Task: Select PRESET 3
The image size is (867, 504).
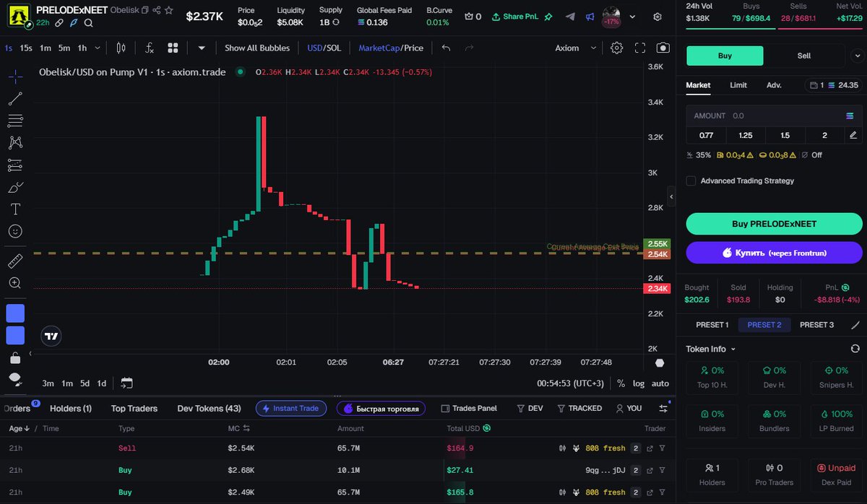Action: click(x=816, y=325)
